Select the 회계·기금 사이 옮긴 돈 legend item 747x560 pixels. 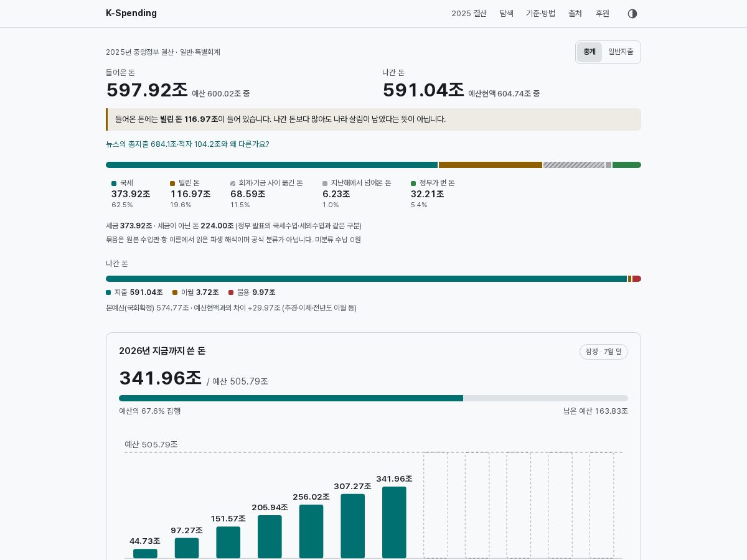pos(267,194)
